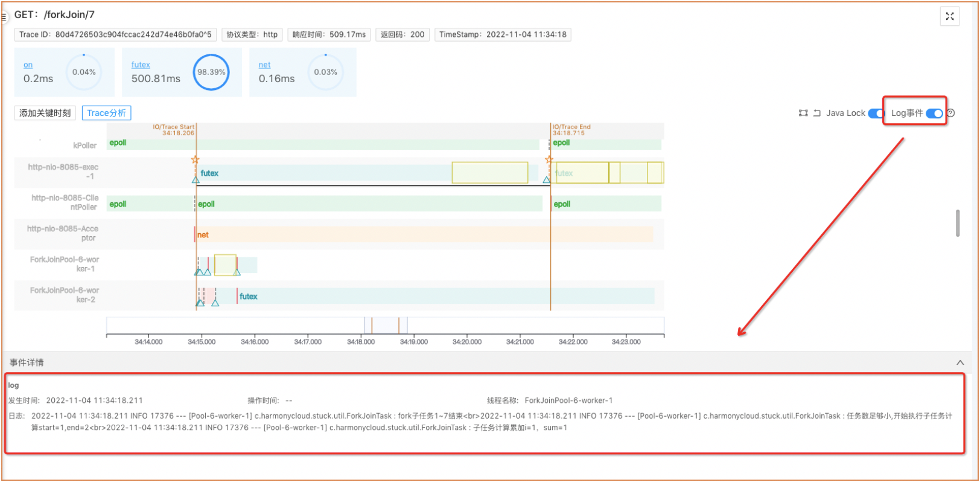Click the yellow block in ForkJoinPool worker-1 row
980x482 pixels.
225,265
